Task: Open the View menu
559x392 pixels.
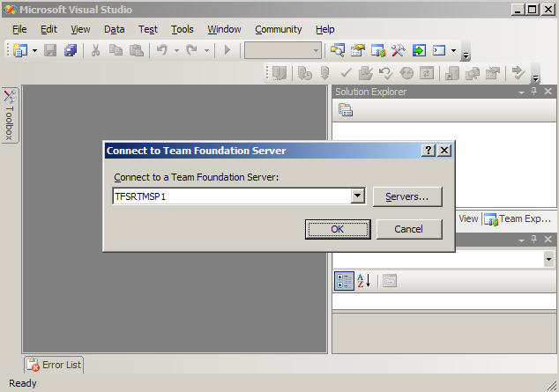Action: point(80,29)
